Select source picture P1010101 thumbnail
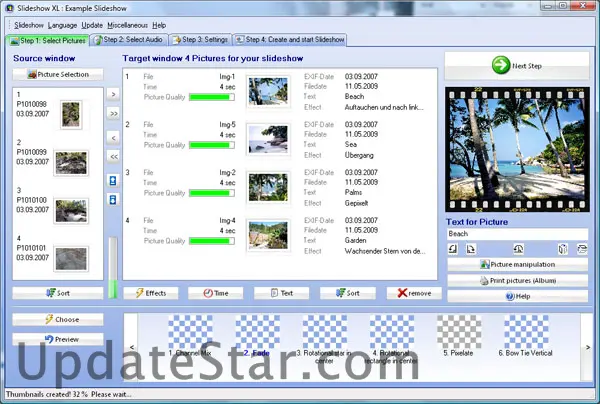 click(71, 259)
